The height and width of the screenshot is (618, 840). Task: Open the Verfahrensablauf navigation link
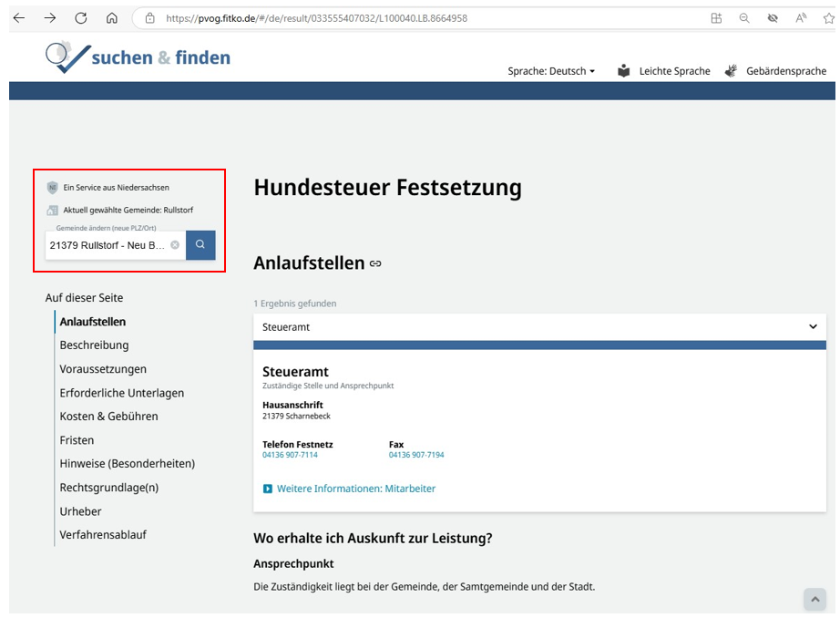click(x=103, y=534)
